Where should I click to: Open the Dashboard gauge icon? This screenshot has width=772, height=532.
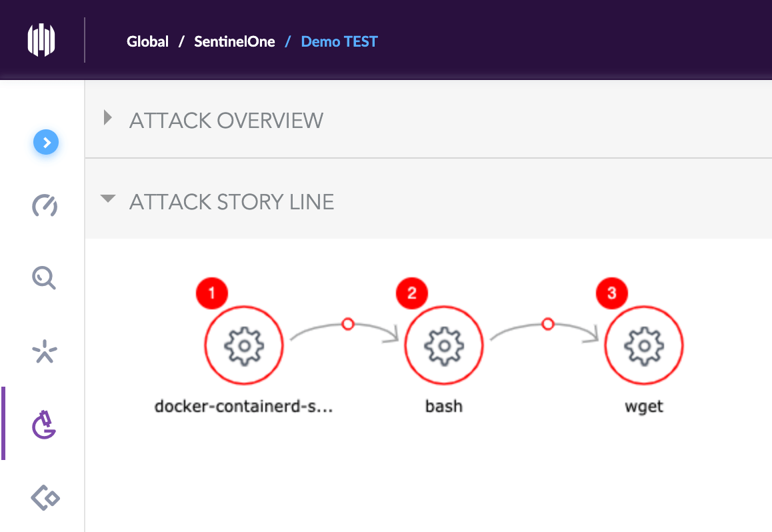tap(45, 206)
